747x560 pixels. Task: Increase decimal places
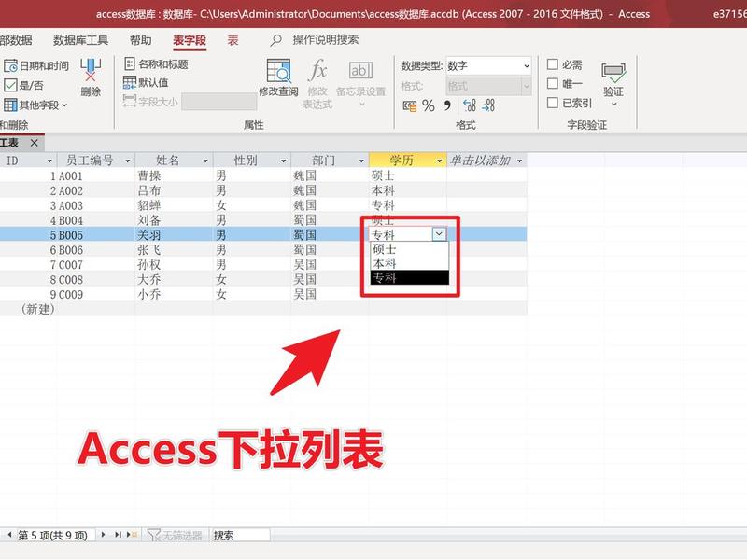coord(470,105)
